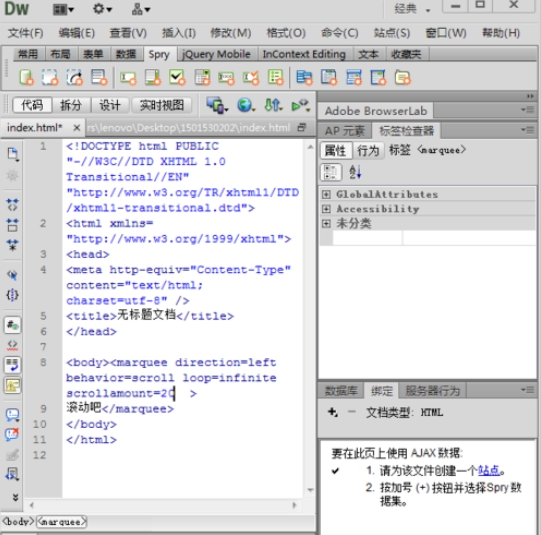Viewport: 541px width, 535px height.
Task: Insert Spry Validation Checkbox icon
Action: 177,77
